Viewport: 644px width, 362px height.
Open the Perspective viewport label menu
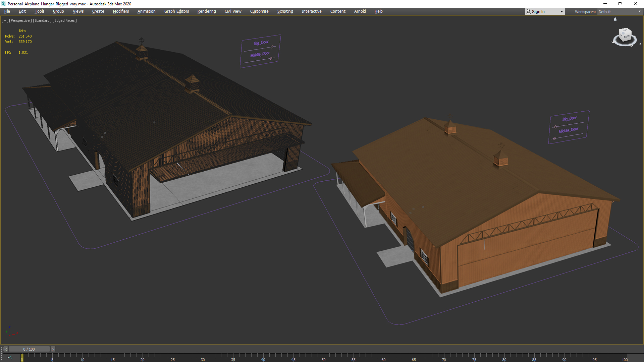20,20
